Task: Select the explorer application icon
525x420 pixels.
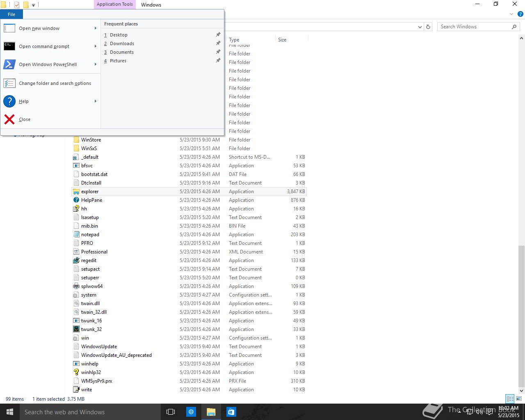Action: point(76,192)
